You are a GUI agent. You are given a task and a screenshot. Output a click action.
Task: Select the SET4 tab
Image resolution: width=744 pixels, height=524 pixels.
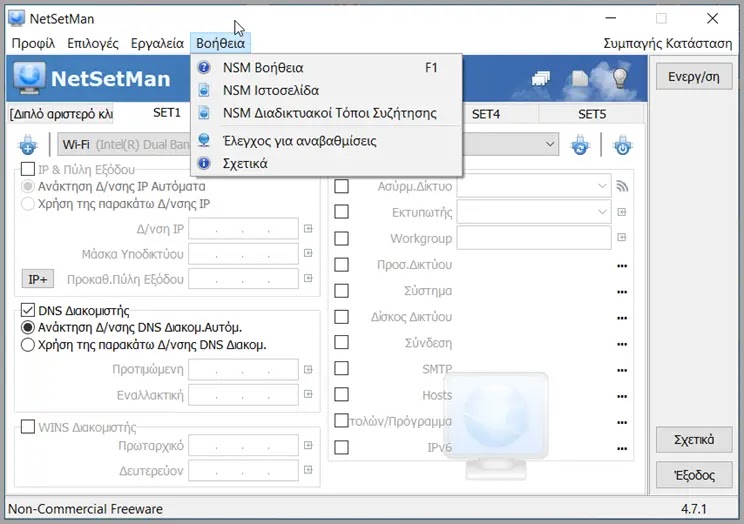486,114
